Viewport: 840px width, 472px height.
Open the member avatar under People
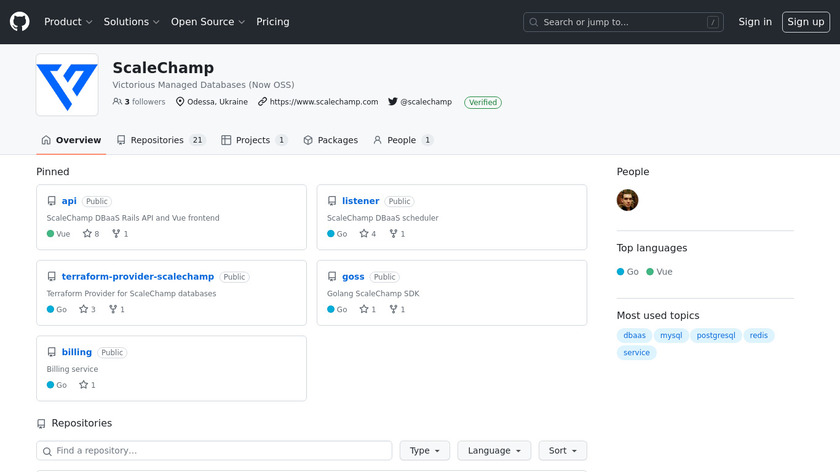click(x=627, y=200)
